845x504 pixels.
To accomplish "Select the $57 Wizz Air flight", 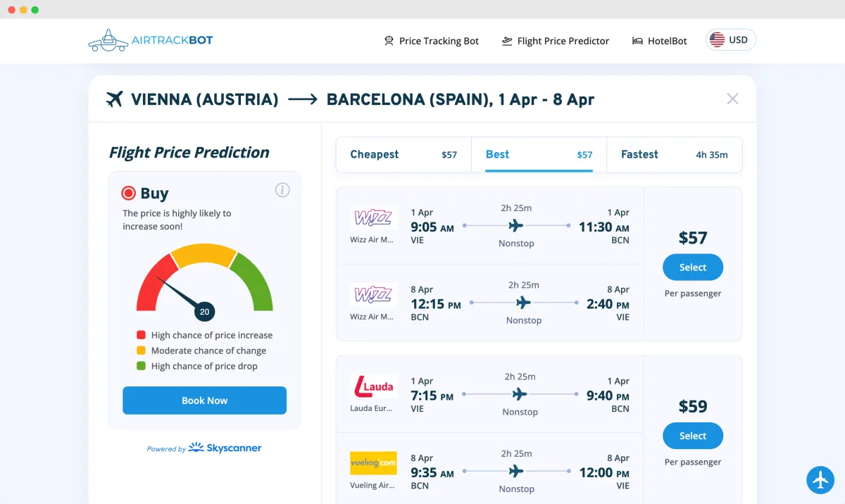I will 693,267.
